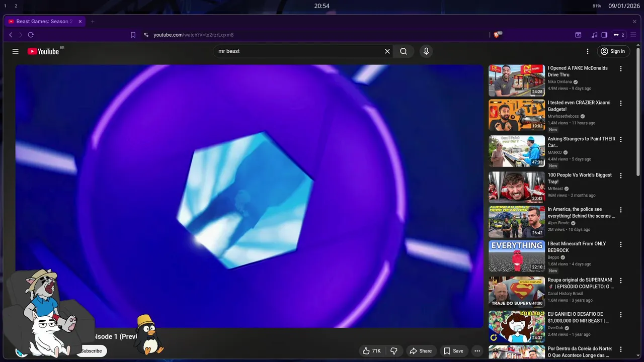Click the magnifier search button
Viewport: 644px width, 362px height.
pos(404,51)
